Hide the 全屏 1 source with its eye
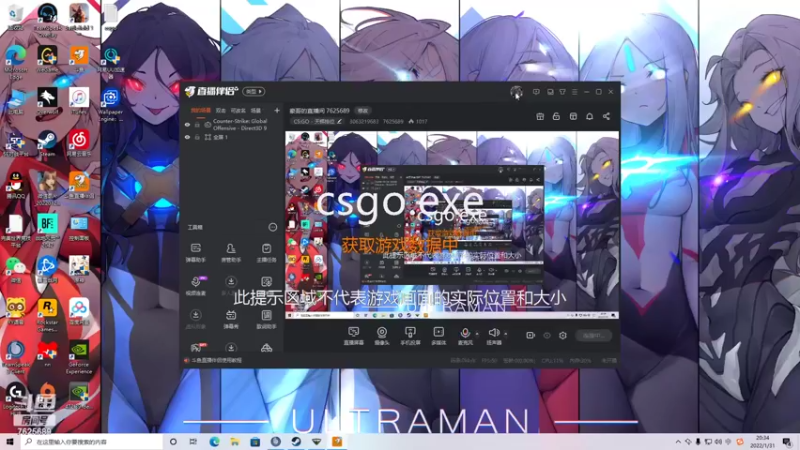The width and height of the screenshot is (800, 450). 187,137
